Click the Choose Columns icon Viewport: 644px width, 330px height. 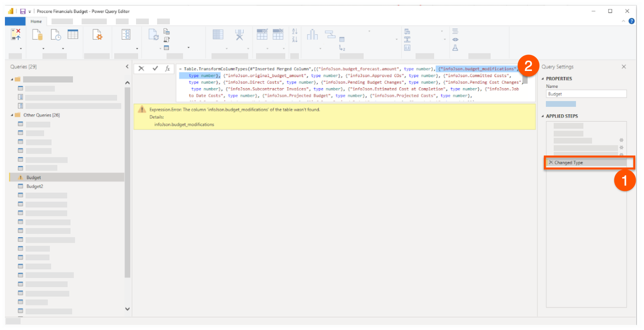pos(218,35)
